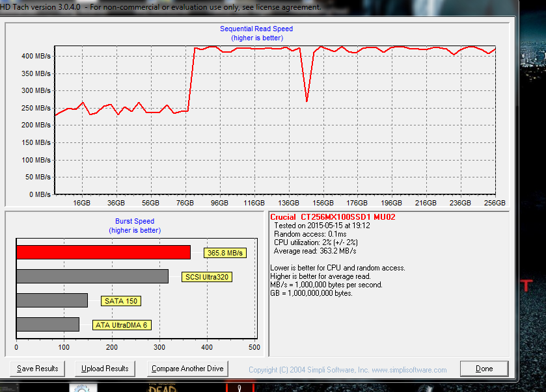
Task: Click the Burst Speed chart title
Action: coord(135,221)
